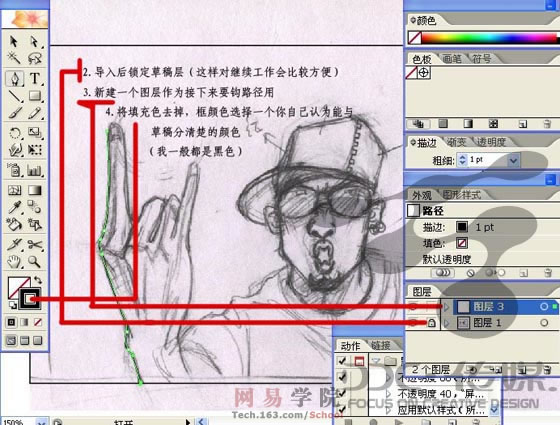Select the Eyedropper tool
This screenshot has height=425, width=560.
pyautogui.click(x=15, y=207)
